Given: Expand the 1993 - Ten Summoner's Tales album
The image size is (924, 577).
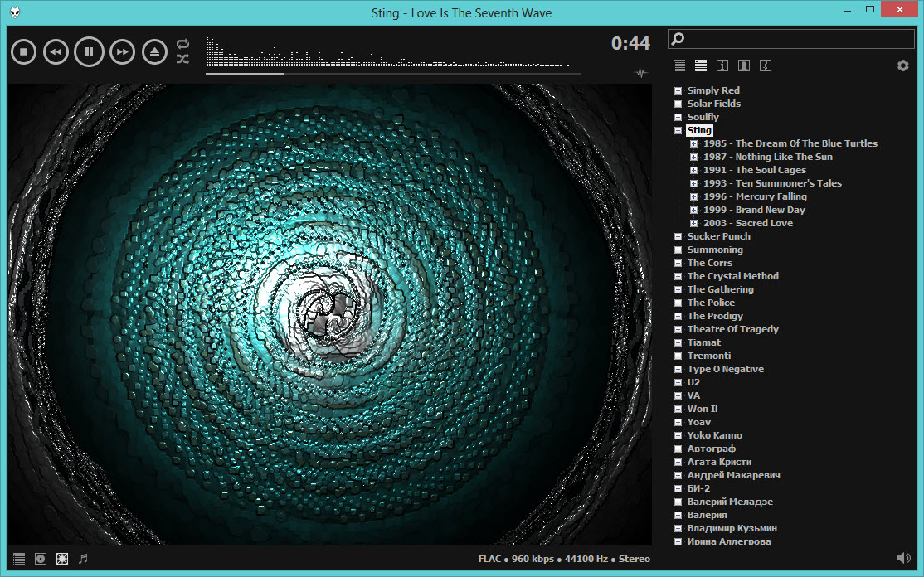Looking at the screenshot, I should pyautogui.click(x=694, y=183).
